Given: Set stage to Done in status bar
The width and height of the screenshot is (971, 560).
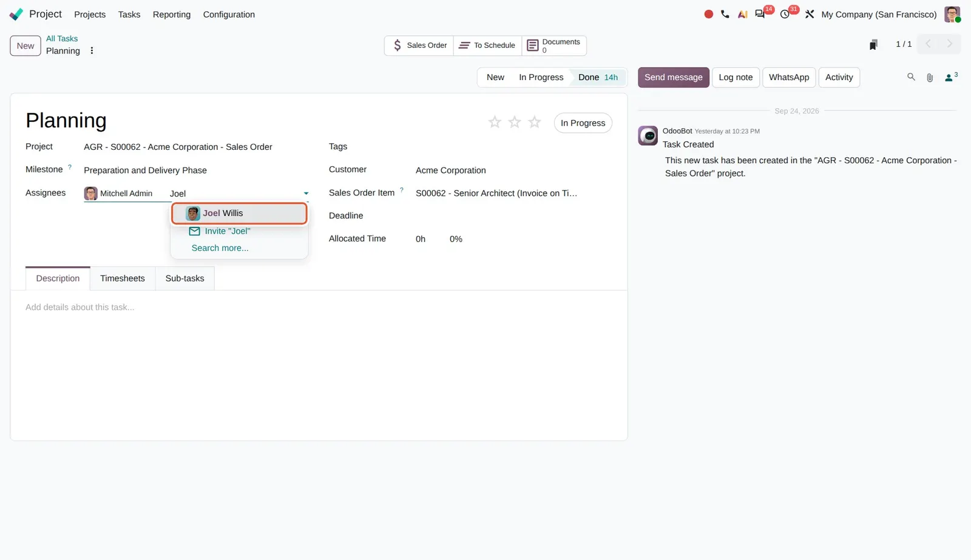Looking at the screenshot, I should [x=598, y=78].
